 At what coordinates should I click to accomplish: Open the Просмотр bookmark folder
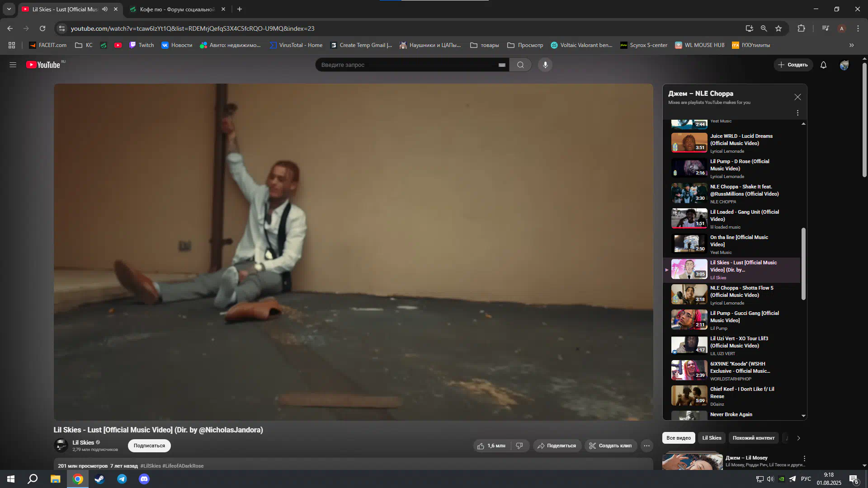(x=525, y=45)
